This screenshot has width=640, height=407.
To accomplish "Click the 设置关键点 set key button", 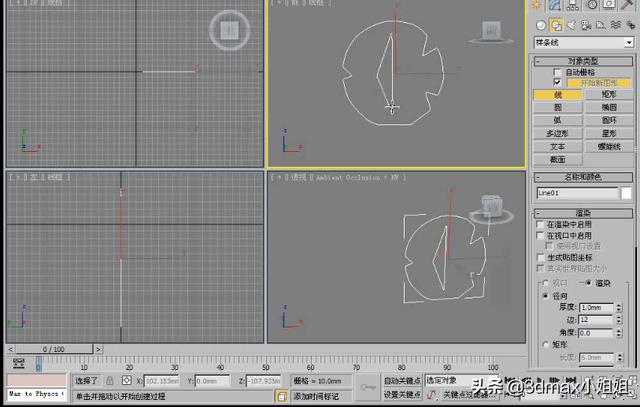I will click(x=402, y=395).
